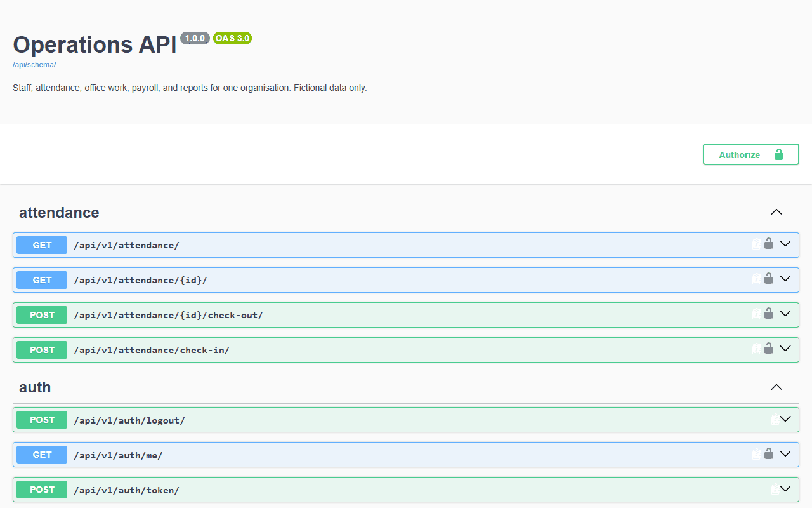Copy path of GET /api/v1/attendance/ endpoint
812x508 pixels.
pyautogui.click(x=756, y=244)
